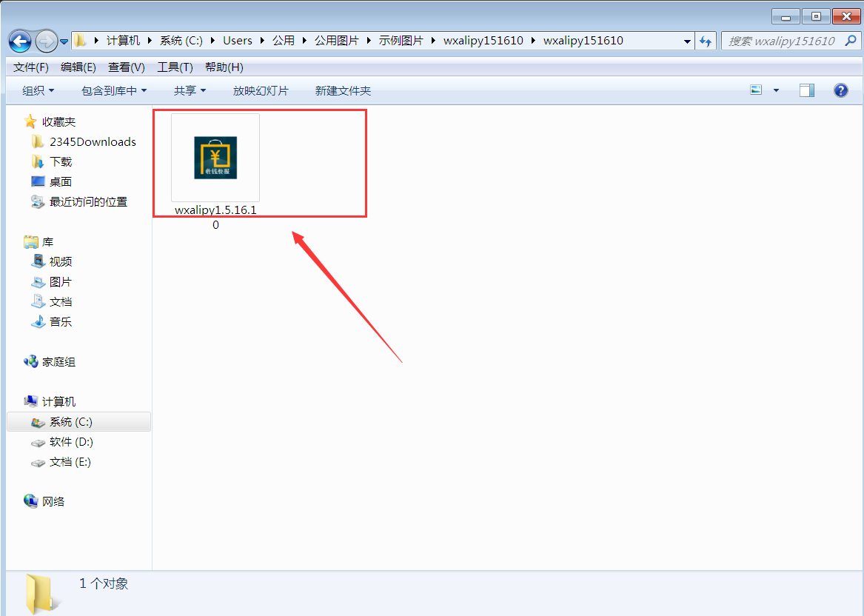Create a folder with 新建文件夹
The image size is (864, 616).
tap(343, 90)
